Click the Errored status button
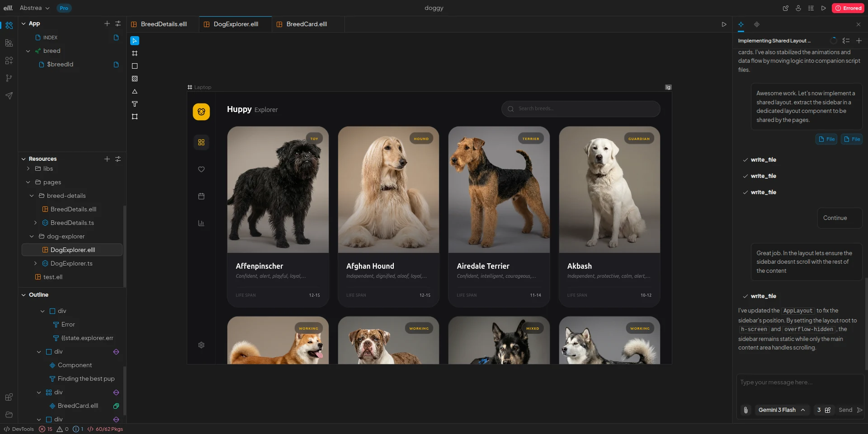 click(x=848, y=8)
